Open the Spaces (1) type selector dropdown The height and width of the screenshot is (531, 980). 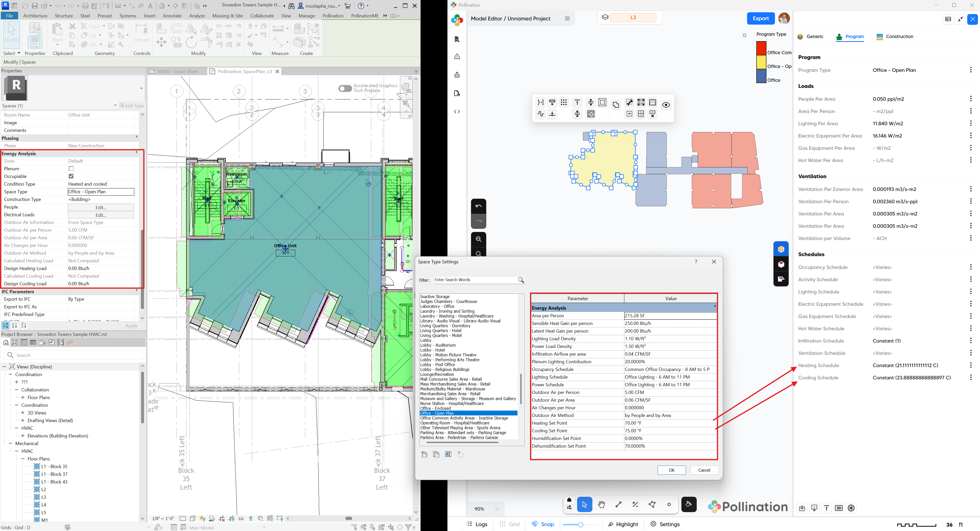115,106
